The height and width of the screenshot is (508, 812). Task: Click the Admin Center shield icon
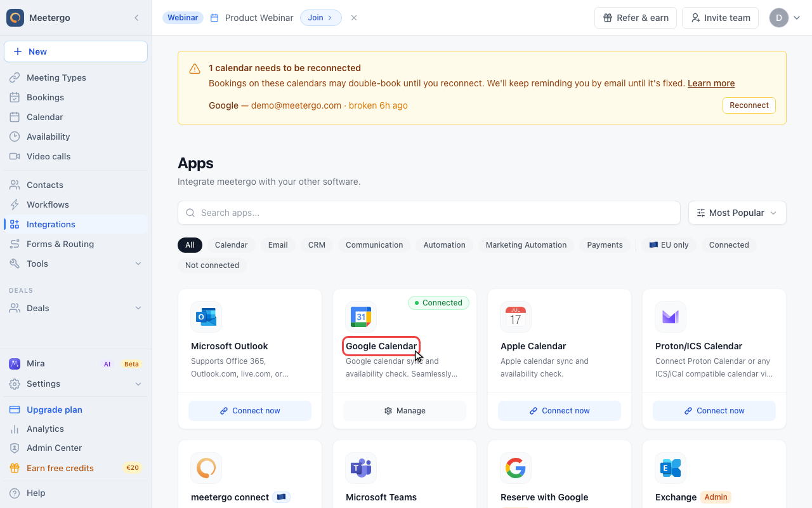[x=15, y=448]
